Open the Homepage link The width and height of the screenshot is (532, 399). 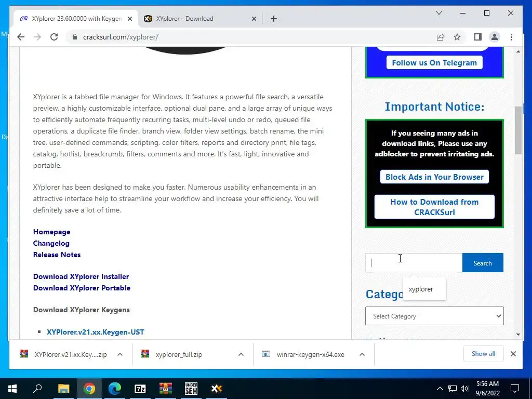click(51, 232)
